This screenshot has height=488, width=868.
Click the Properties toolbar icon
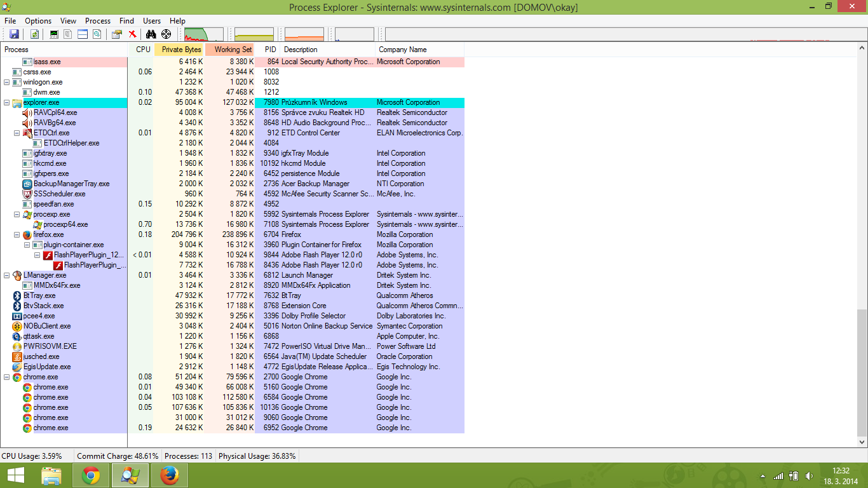point(116,34)
